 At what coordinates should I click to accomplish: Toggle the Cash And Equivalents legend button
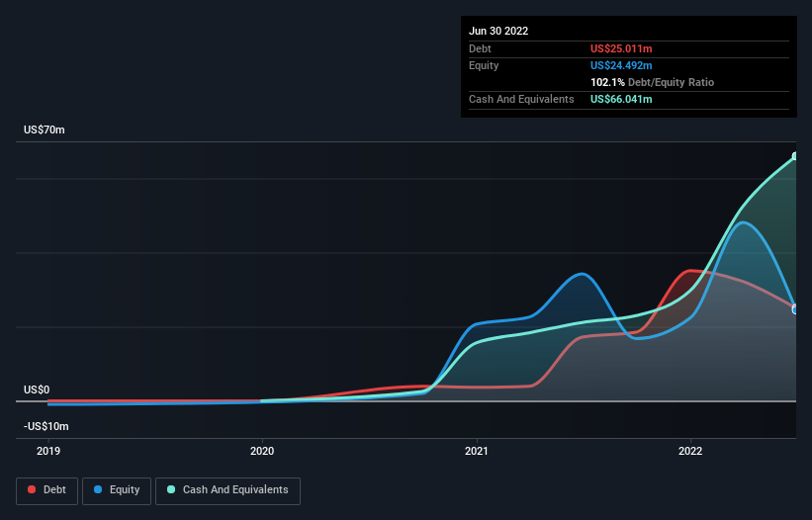227,490
